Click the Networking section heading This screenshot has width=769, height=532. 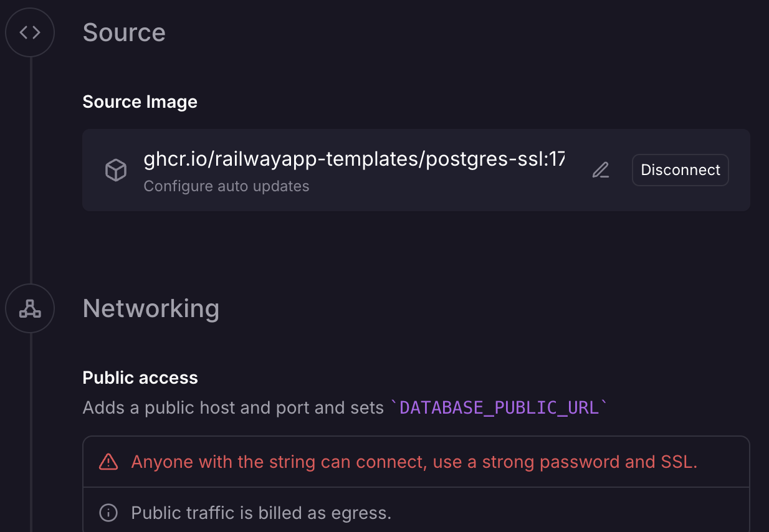tap(151, 308)
